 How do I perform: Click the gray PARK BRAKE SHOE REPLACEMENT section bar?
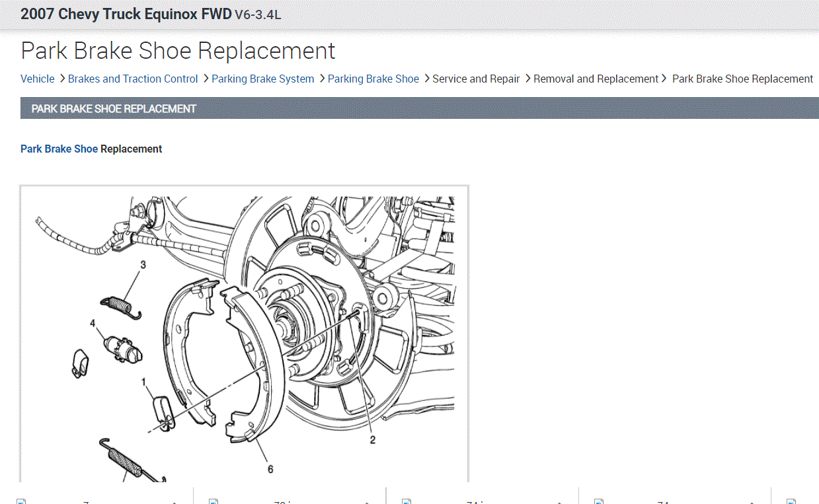click(x=420, y=108)
